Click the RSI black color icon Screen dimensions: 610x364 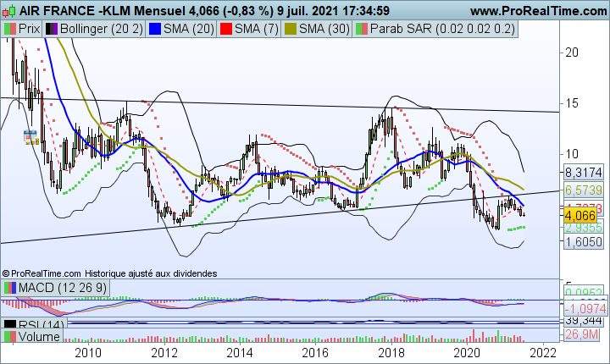pos(10,324)
